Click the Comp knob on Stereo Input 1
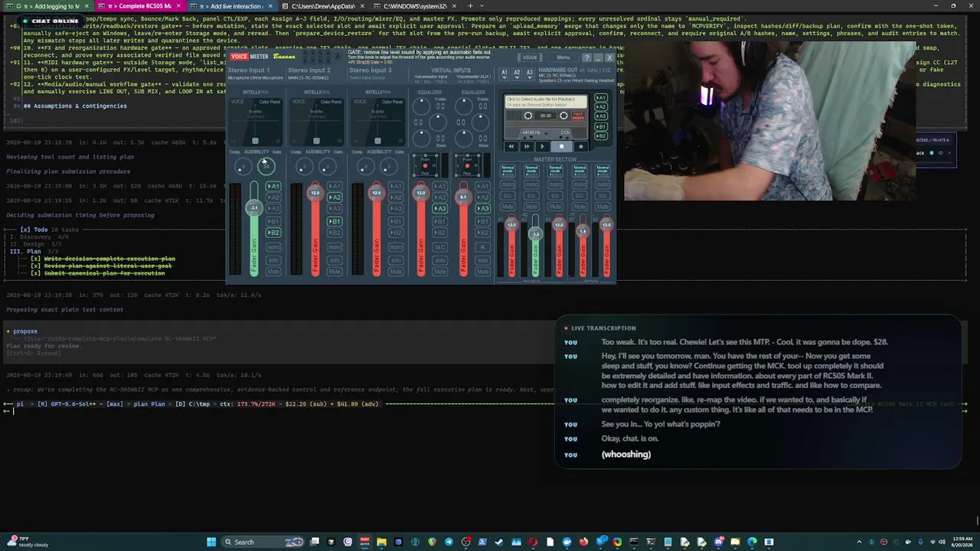 [242, 166]
